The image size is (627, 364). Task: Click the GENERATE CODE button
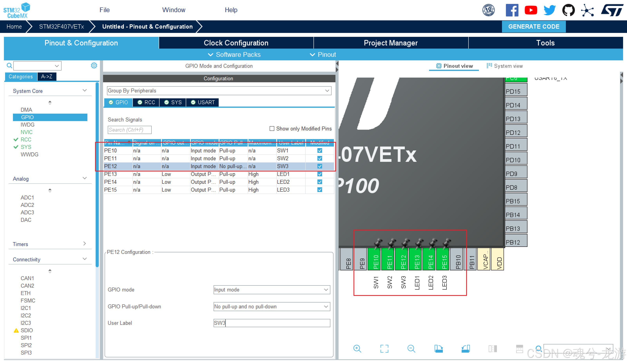coord(534,26)
